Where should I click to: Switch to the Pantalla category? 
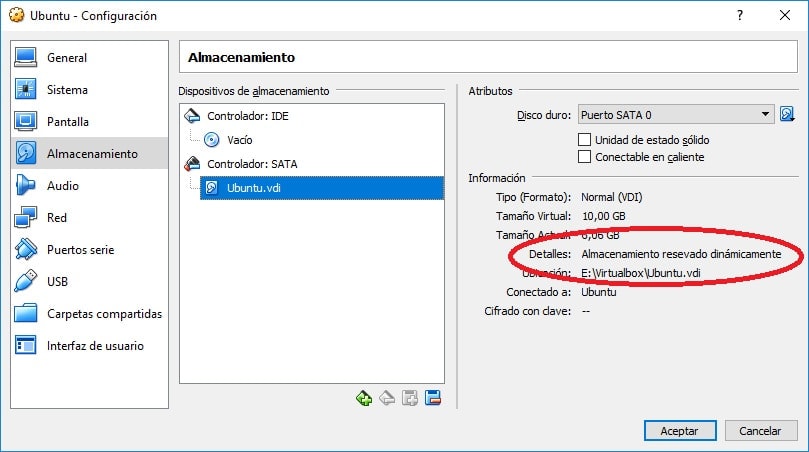point(68,122)
